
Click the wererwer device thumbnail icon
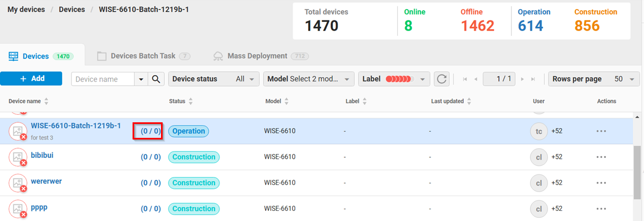[x=18, y=183]
